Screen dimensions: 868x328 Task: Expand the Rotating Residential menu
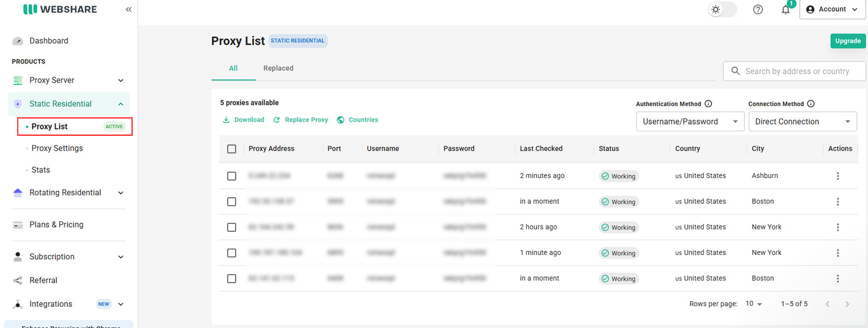coord(121,193)
